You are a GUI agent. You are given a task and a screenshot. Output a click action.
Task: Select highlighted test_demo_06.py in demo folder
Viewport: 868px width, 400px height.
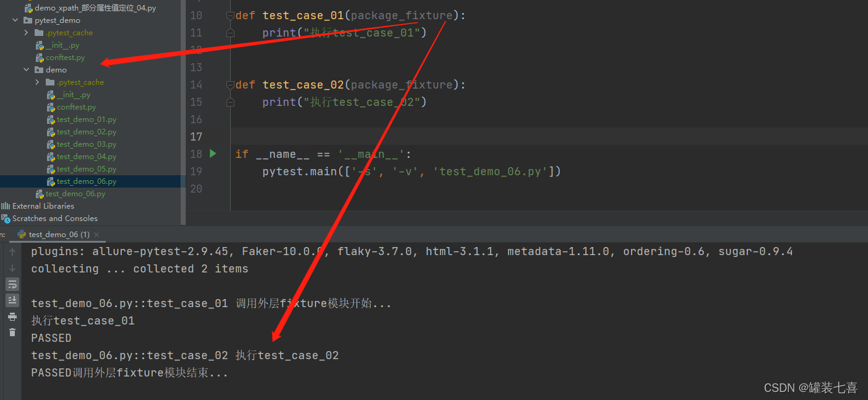coord(81,181)
